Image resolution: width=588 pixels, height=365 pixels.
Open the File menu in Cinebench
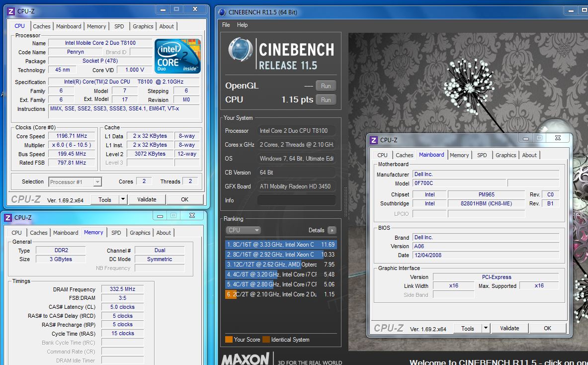[x=226, y=25]
